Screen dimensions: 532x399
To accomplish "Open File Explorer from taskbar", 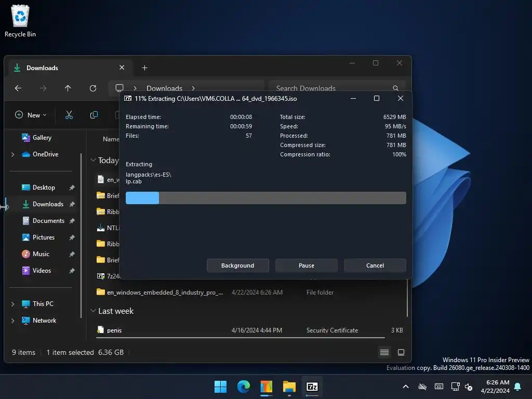I will tap(289, 387).
